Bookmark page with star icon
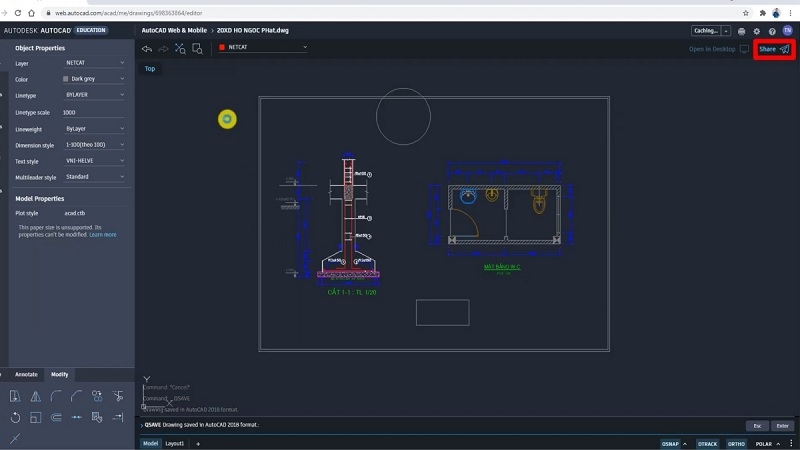Image resolution: width=800 pixels, height=450 pixels. coord(746,13)
